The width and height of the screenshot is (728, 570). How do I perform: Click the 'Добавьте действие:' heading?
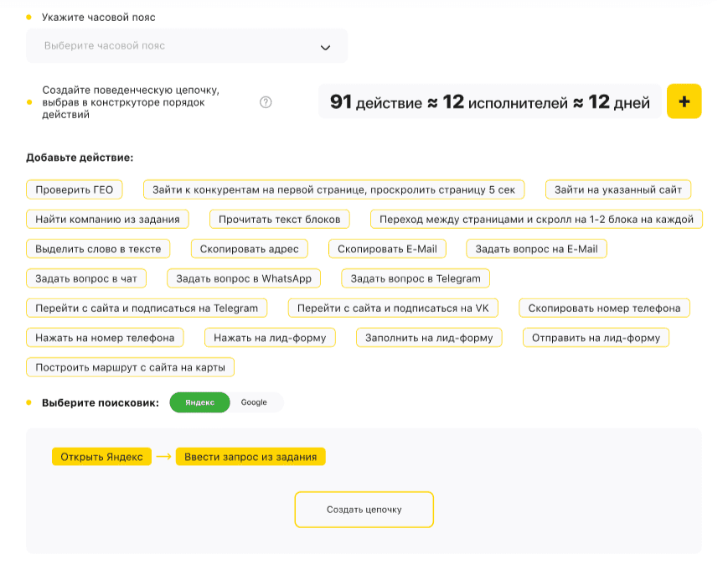tap(80, 158)
